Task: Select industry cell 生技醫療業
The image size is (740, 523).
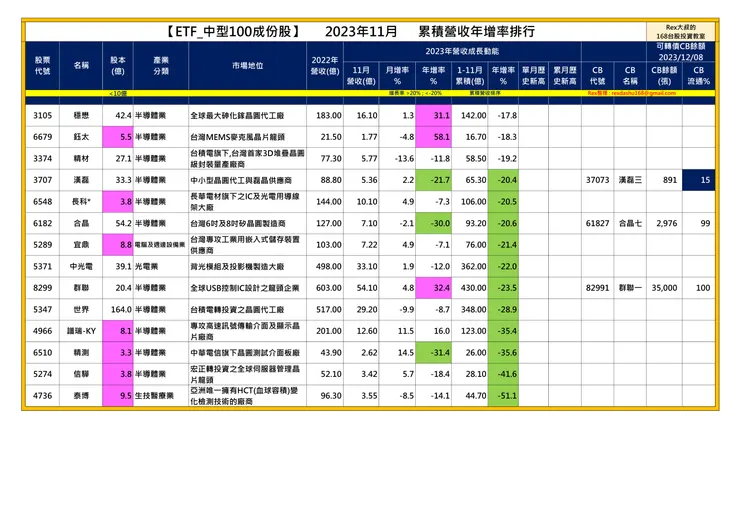Action: (x=154, y=396)
